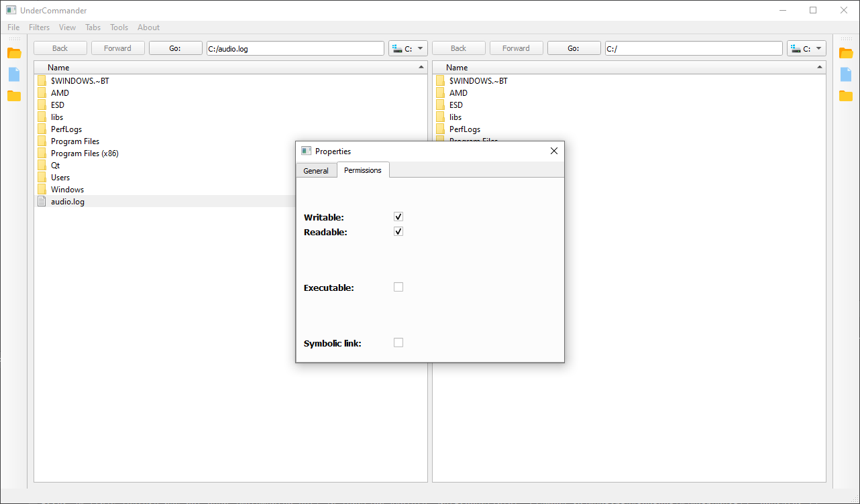860x504 pixels.
Task: Toggle the Symbolic link checkbox
Action: 398,343
